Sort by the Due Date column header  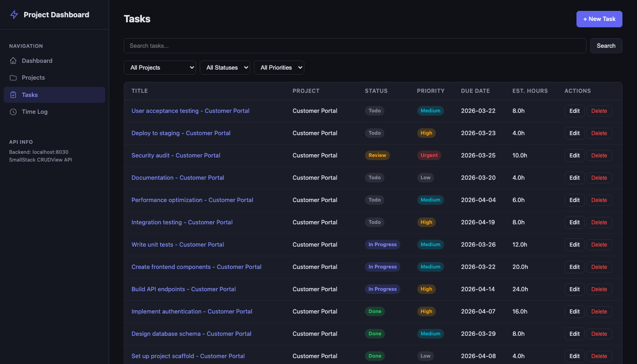click(x=475, y=91)
